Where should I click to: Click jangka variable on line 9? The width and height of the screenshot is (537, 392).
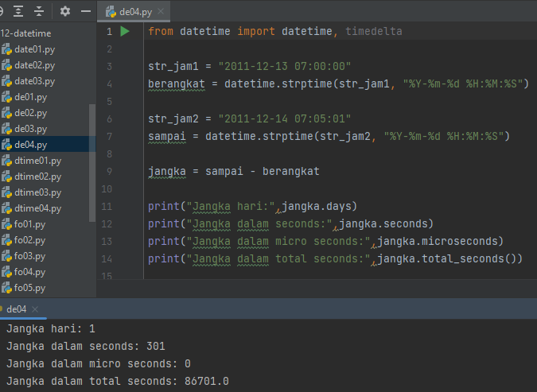click(x=167, y=172)
